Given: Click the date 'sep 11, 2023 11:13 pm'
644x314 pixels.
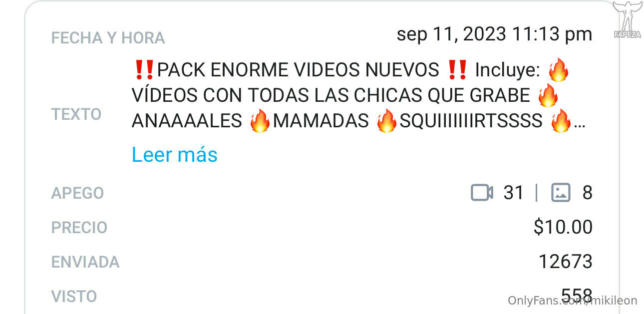Looking at the screenshot, I should 494,34.
